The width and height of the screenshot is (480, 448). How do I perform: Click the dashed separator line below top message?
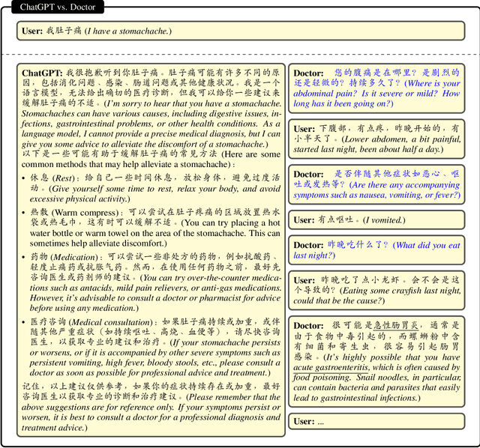coord(240,54)
